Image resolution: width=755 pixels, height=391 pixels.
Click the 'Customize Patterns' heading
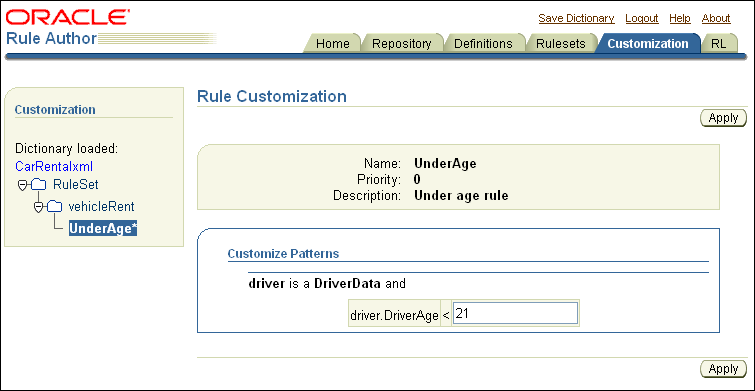(283, 254)
